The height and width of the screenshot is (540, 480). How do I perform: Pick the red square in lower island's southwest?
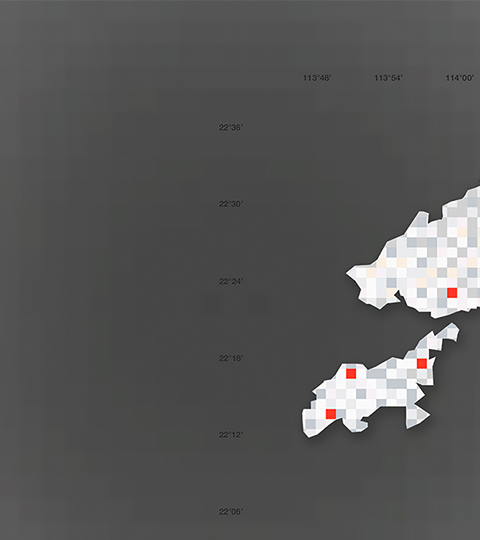(x=331, y=414)
